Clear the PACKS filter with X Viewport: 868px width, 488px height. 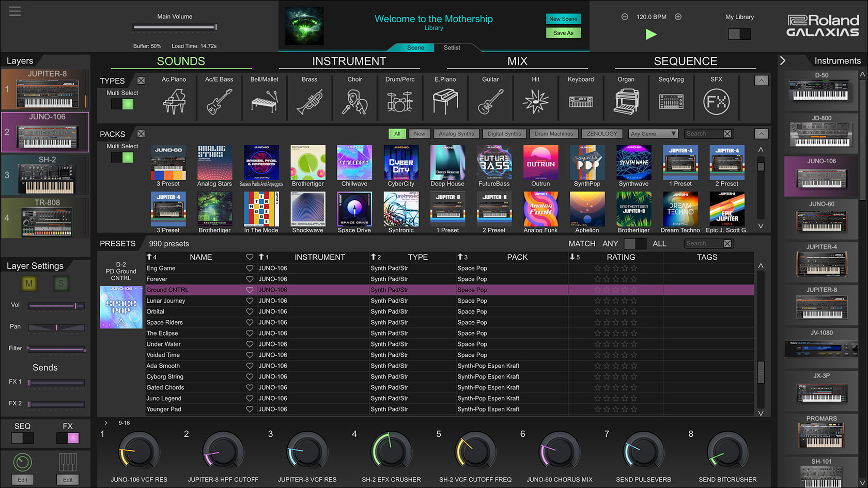point(141,134)
